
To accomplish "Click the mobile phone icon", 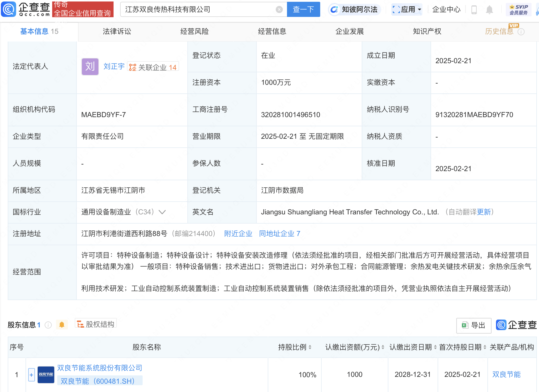I will click(x=474, y=10).
